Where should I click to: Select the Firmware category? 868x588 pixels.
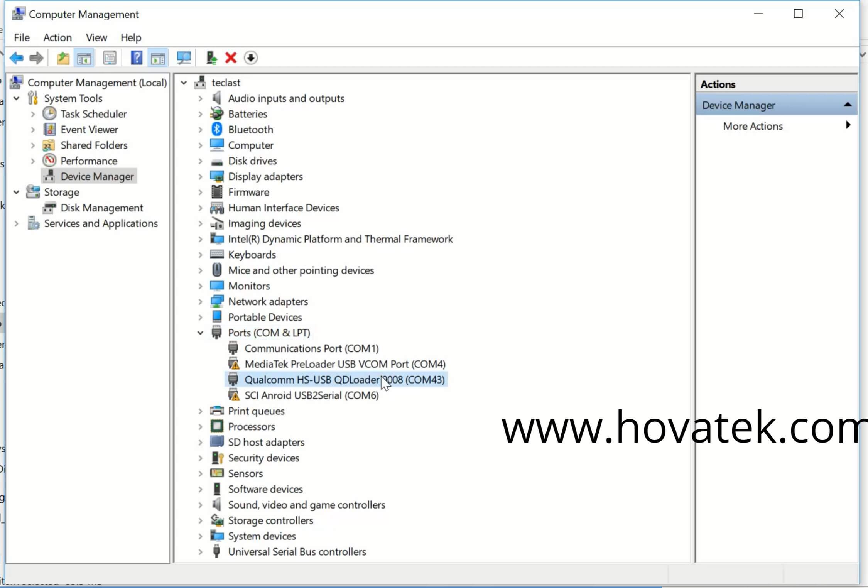248,192
